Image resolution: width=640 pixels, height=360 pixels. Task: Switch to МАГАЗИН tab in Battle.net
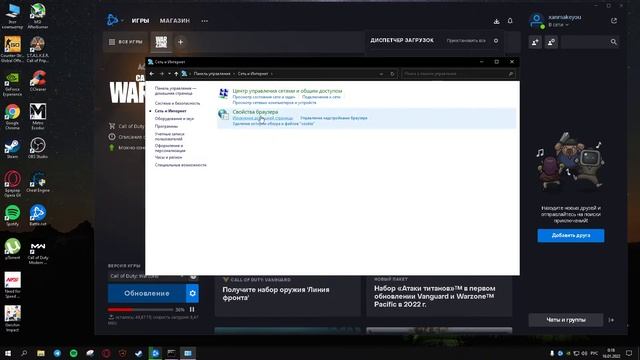coord(175,20)
